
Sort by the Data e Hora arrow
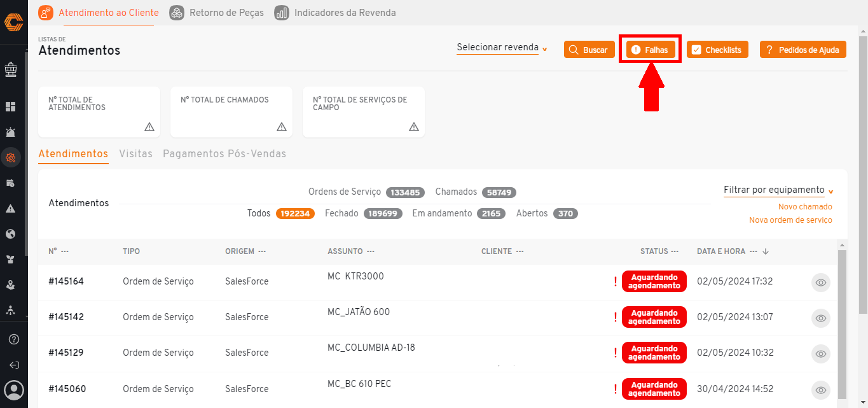(x=766, y=251)
